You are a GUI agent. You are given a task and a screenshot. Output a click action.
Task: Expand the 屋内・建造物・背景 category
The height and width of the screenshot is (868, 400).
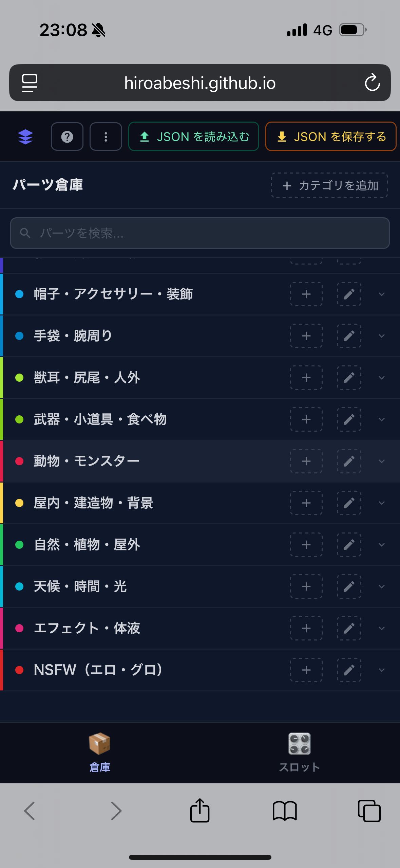coord(381,503)
